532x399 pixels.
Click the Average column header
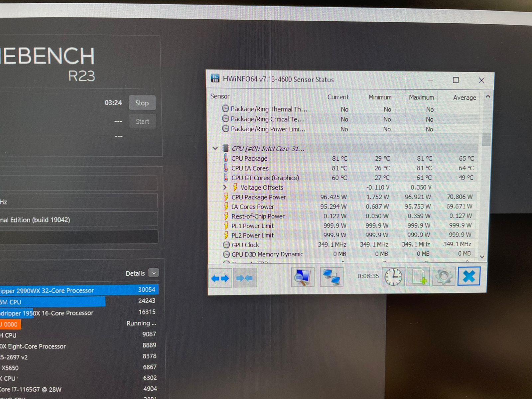(465, 97)
